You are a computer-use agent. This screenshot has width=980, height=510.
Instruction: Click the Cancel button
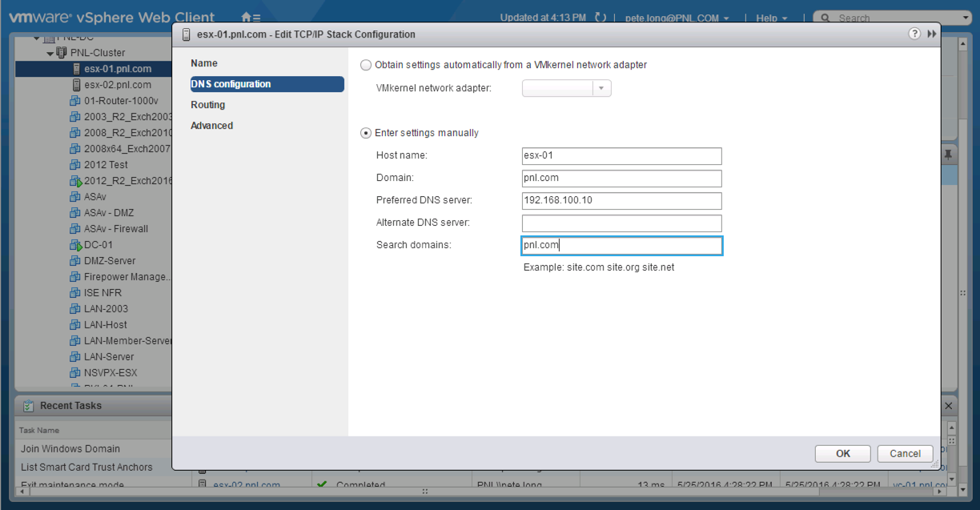tap(905, 453)
